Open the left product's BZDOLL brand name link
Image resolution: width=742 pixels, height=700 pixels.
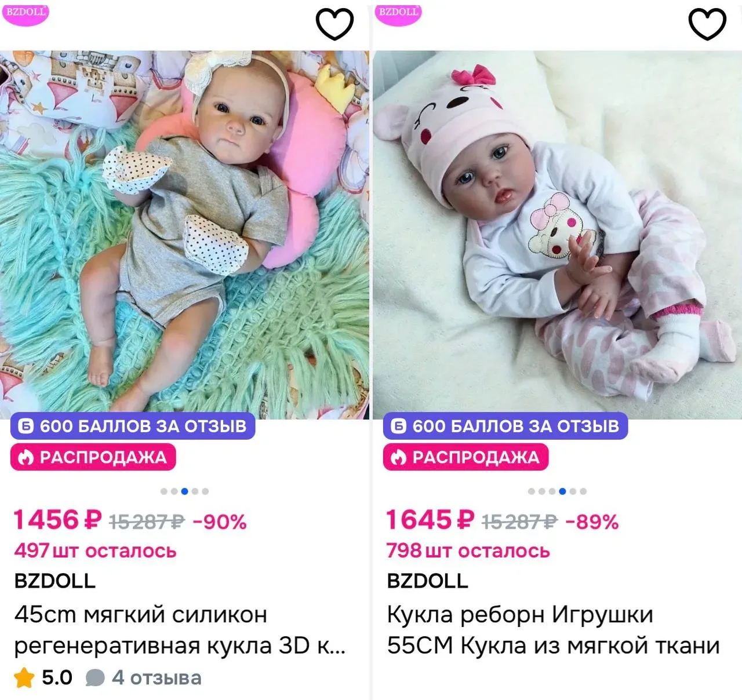pos(55,581)
